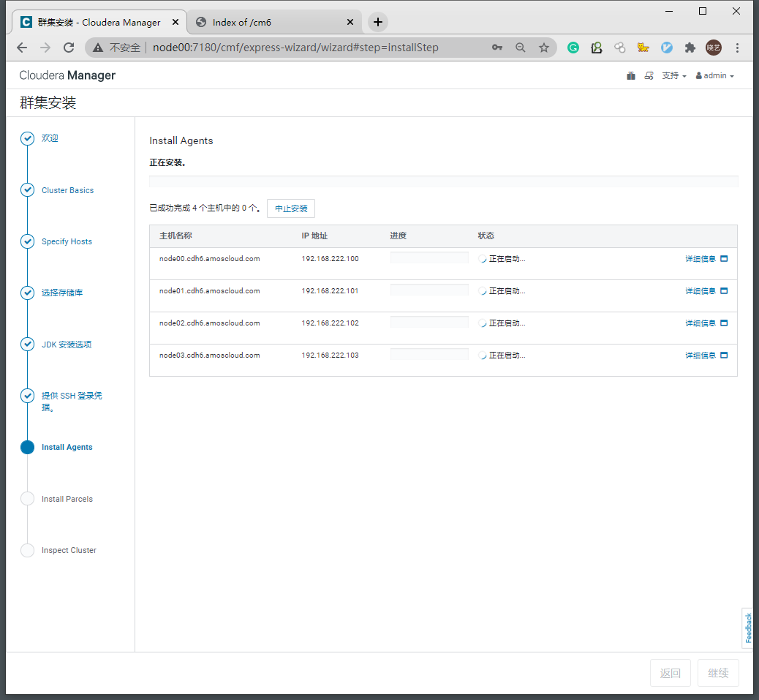The width and height of the screenshot is (759, 700).
Task: Open the Feedback side tab
Action: point(748,628)
